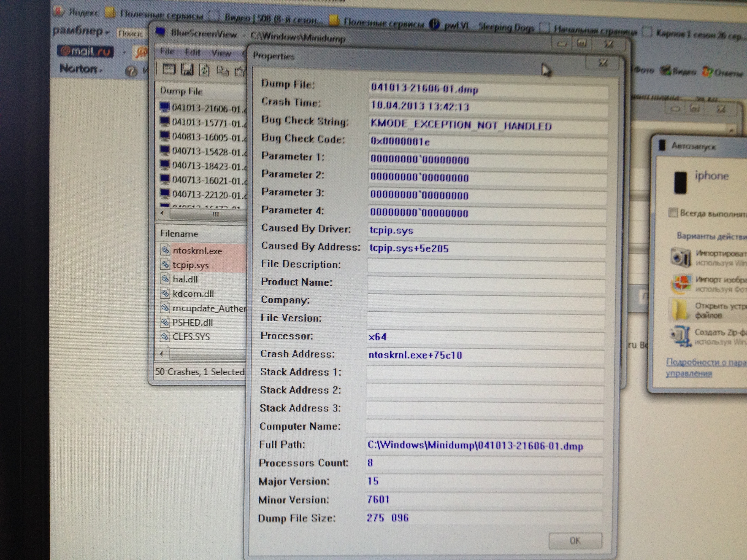Click the Copy Selected Items toolbar icon
This screenshot has height=560, width=747.
pyautogui.click(x=222, y=71)
